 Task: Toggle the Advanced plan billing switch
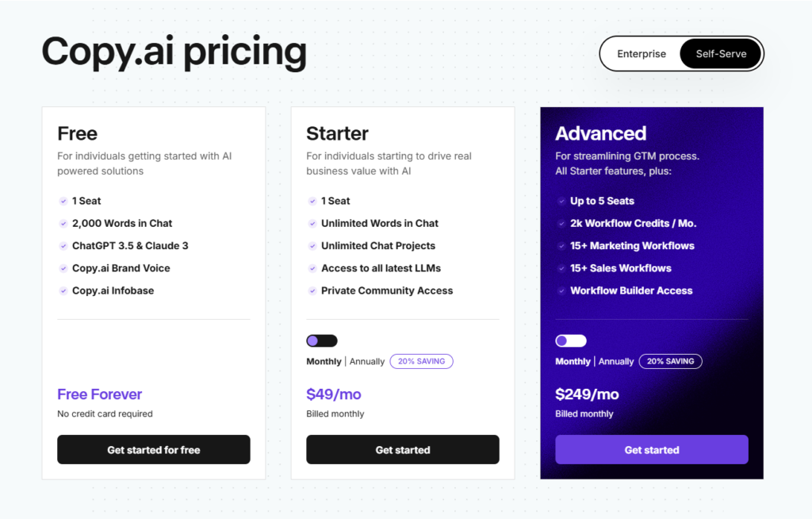click(x=571, y=340)
